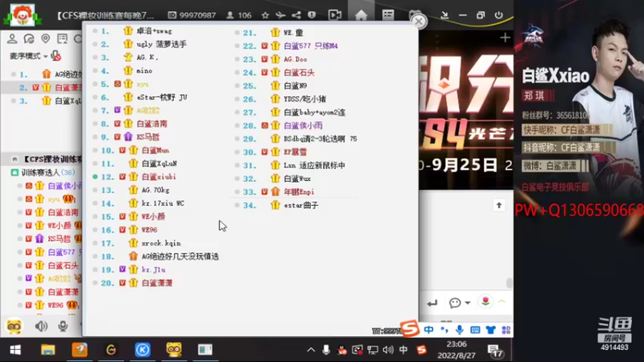
Task: Go to the home tab icon
Action: (x=361, y=15)
